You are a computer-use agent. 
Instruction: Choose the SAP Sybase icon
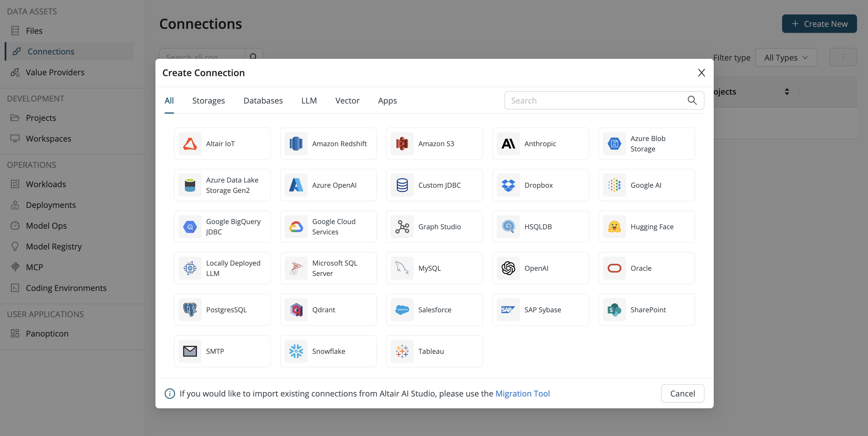pos(508,309)
